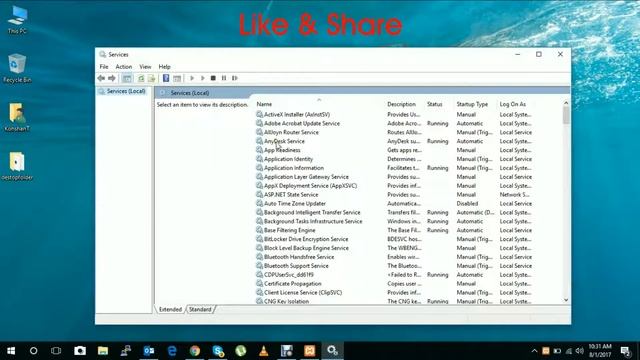Select the Recycle Bin desktop icon
640x360 pixels.
point(17,68)
